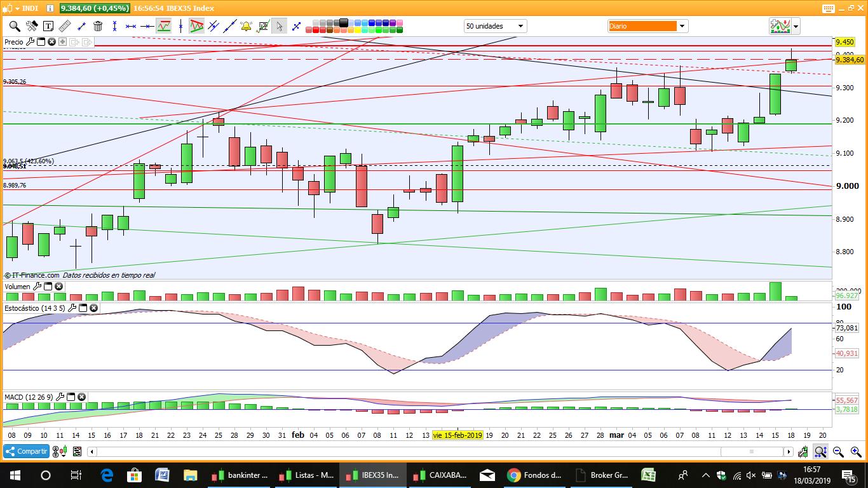868x488 pixels.
Task: Select the text annotation tool
Action: pyautogui.click(x=48, y=26)
